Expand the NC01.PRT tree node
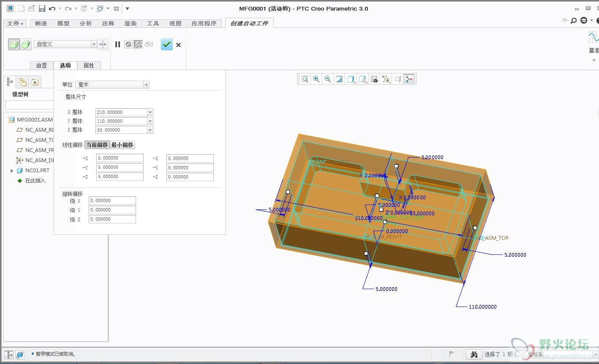Screen dimensions: 599x364 click(x=12, y=171)
